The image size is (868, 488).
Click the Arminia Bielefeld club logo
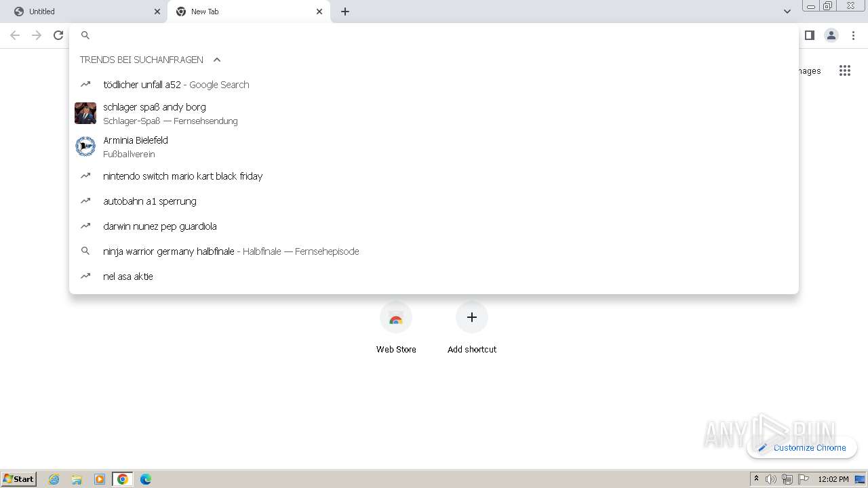click(85, 146)
